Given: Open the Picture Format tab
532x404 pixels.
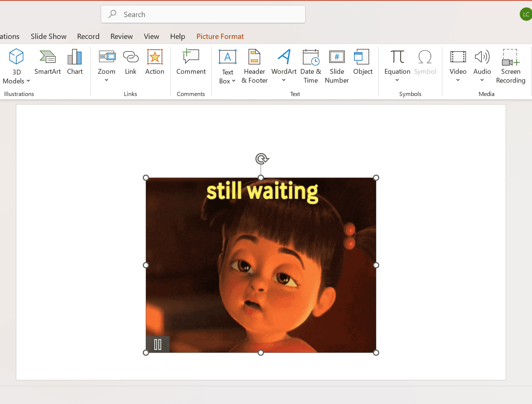Looking at the screenshot, I should (x=220, y=36).
